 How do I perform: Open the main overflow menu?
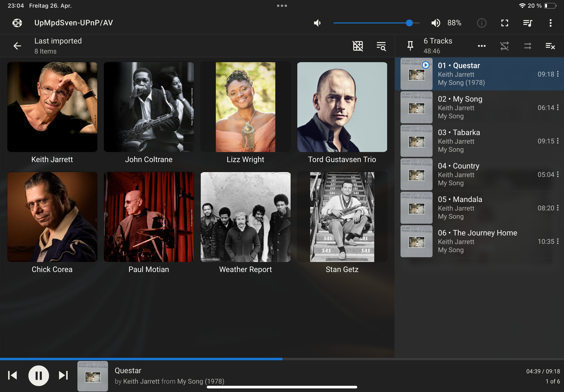point(550,23)
